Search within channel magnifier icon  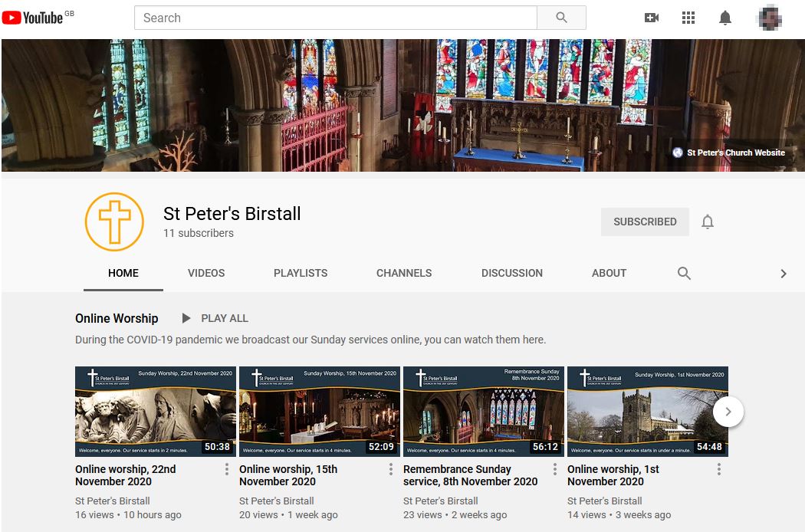[x=684, y=273]
